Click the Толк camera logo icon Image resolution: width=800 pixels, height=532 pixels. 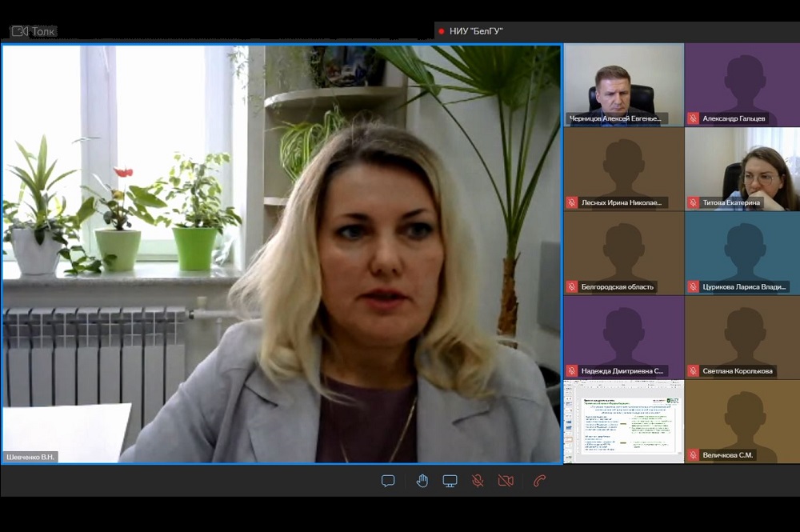(19, 31)
